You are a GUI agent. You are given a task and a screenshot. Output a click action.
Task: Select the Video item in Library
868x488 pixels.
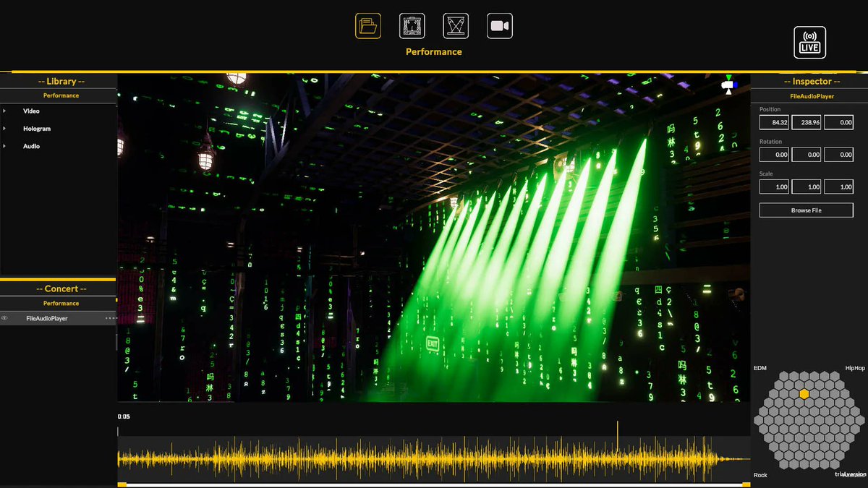(31, 111)
